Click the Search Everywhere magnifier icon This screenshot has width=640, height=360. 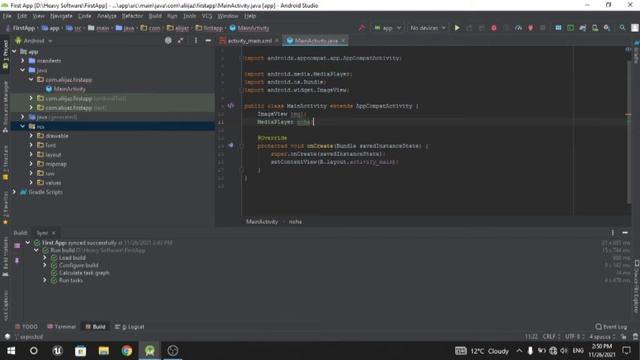pyautogui.click(x=622, y=28)
